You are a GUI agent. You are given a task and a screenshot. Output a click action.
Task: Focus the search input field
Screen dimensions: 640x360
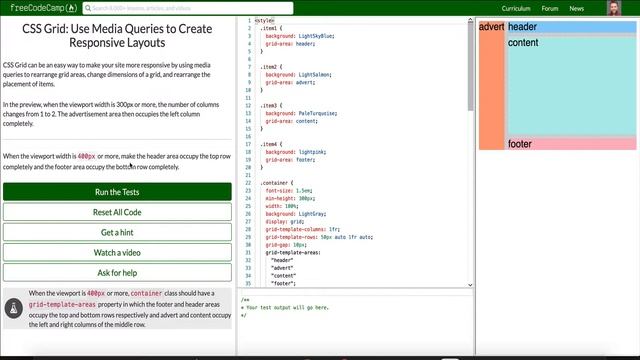point(188,8)
